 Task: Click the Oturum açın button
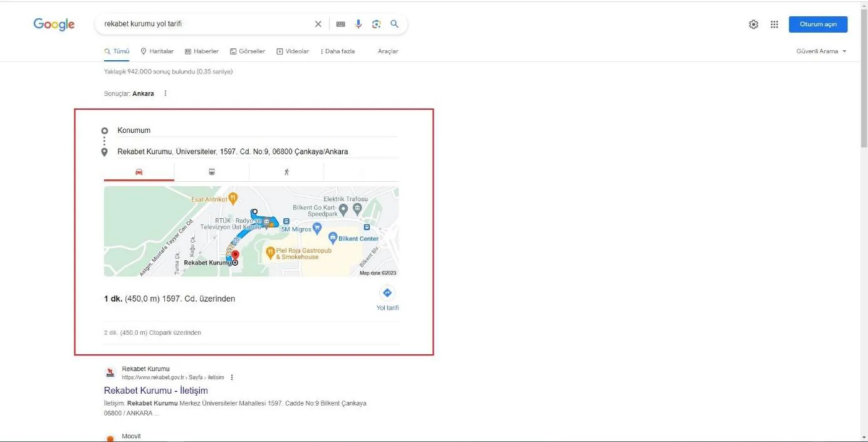(x=818, y=24)
